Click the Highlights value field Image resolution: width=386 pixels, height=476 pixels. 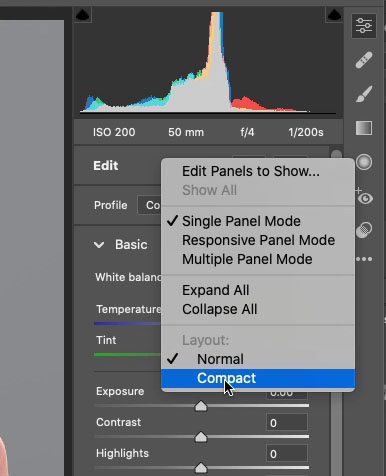pos(287,454)
